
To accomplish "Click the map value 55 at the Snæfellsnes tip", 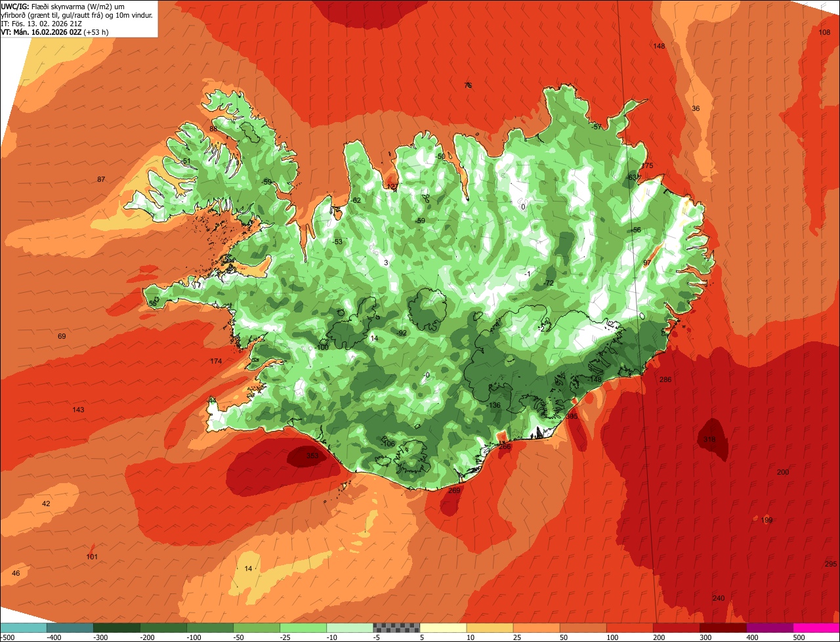I will click(153, 303).
